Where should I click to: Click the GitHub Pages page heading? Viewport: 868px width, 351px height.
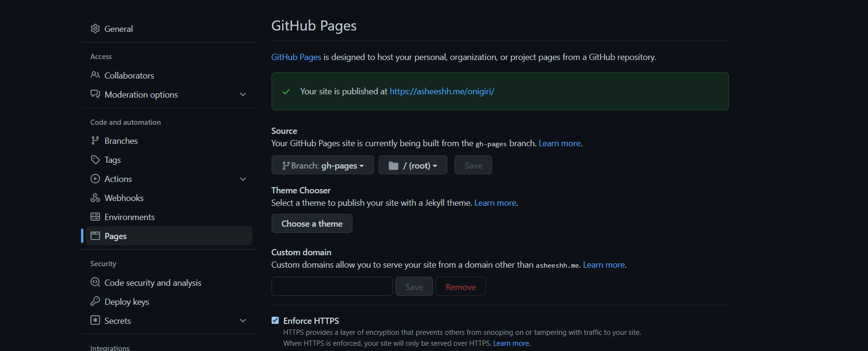(x=314, y=26)
